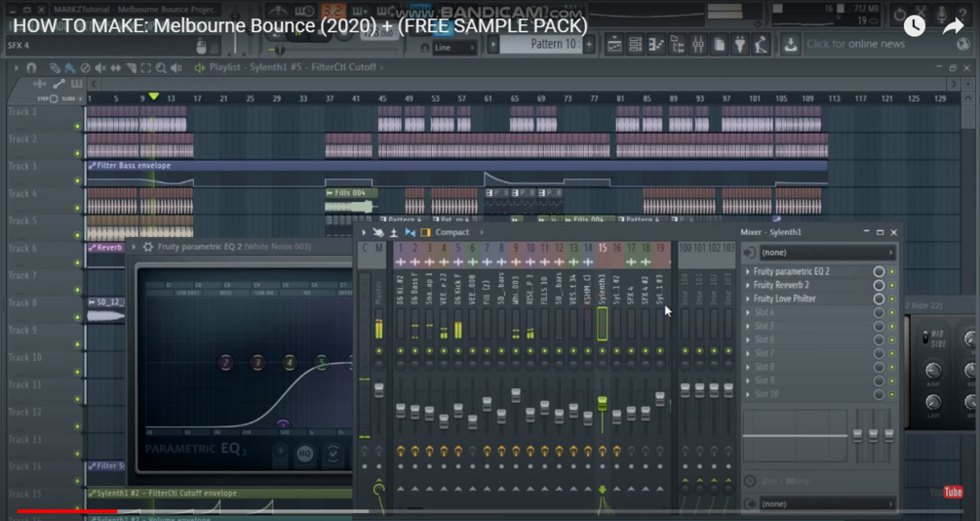Click Playlist - Sylenth1 #5 breadcrumb title
The image size is (980, 521).
[294, 67]
